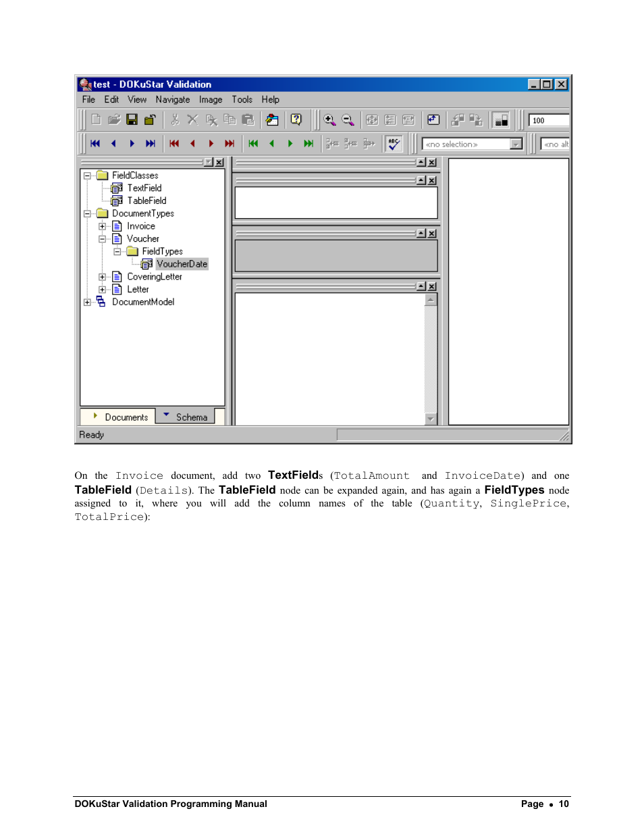Toggle the ABC spell check button
Image resolution: width=644 pixels, height=834 pixels.
pyautogui.click(x=394, y=143)
